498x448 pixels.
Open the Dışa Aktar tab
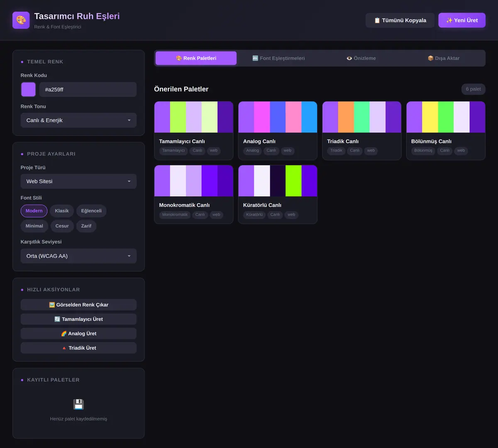click(443, 58)
